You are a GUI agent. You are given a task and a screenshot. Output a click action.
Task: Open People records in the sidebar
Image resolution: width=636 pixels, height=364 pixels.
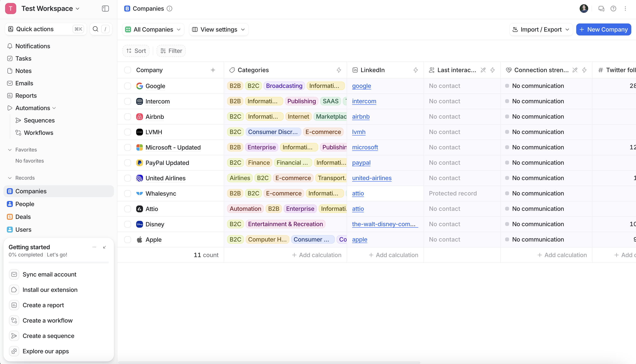pos(25,204)
